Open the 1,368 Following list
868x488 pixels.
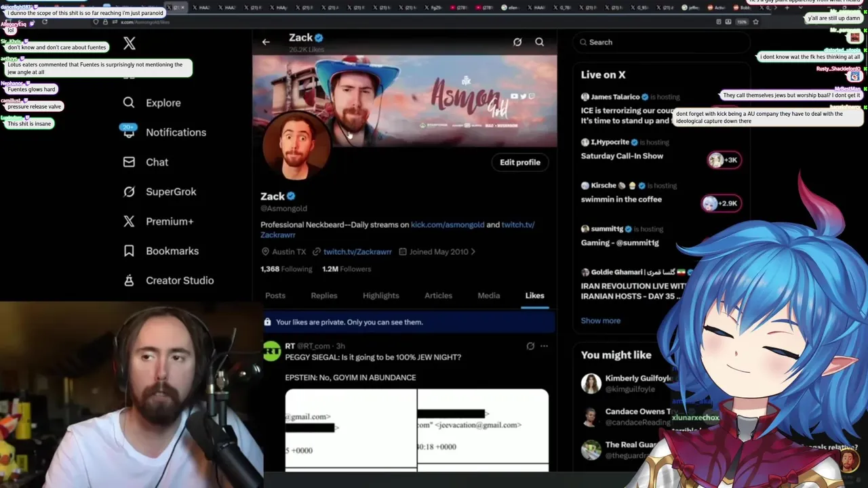coord(286,269)
